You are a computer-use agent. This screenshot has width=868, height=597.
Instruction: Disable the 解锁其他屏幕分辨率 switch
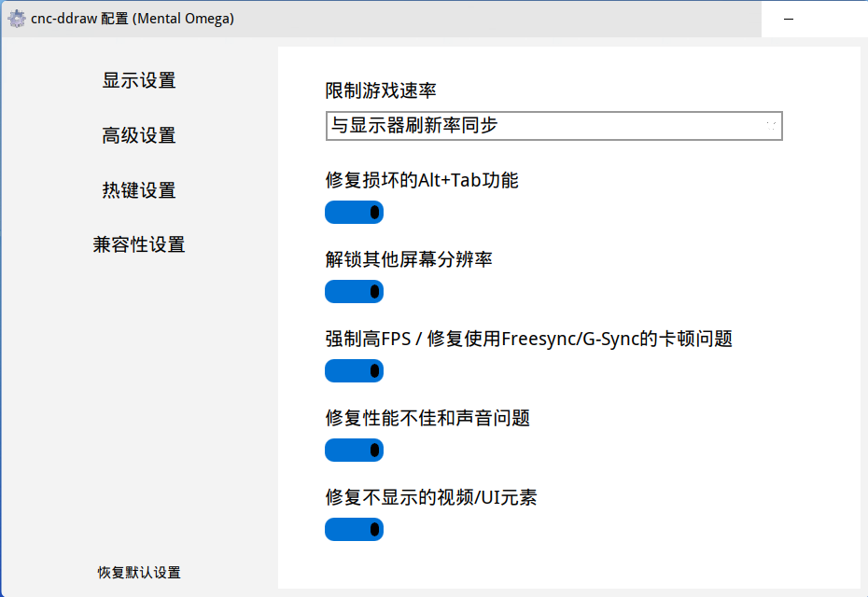point(355,292)
